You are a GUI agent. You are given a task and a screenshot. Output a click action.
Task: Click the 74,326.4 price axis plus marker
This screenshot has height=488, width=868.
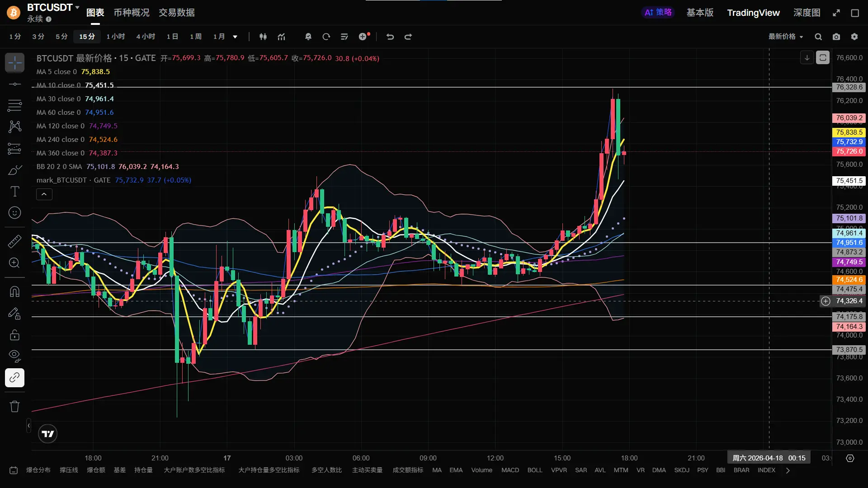pos(826,301)
